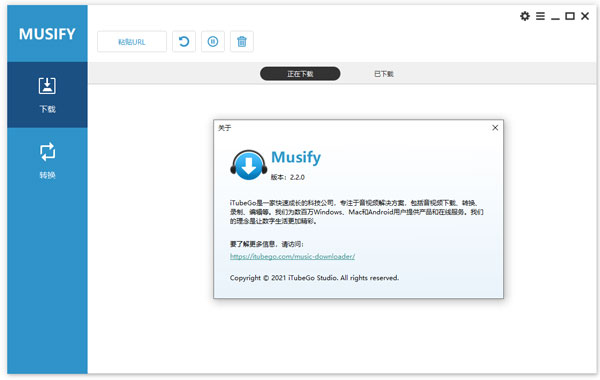
Task: Open the Download (下载) sidebar section
Action: pos(47,95)
